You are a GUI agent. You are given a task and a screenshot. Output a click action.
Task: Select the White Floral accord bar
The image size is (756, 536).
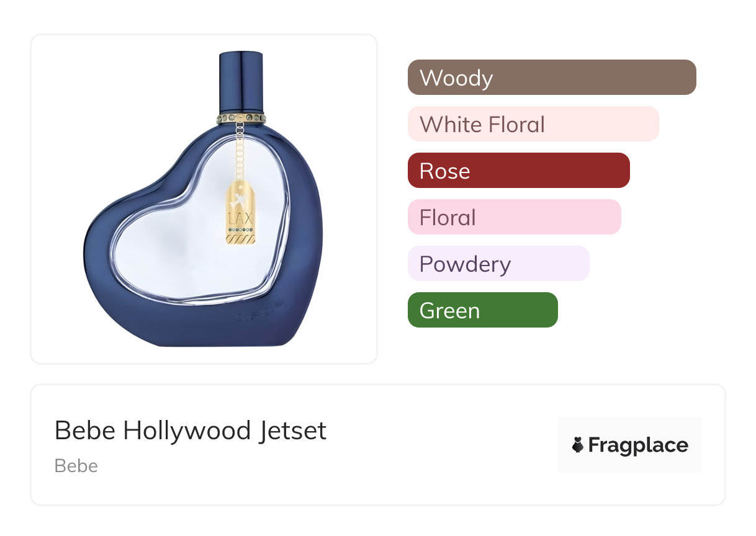click(x=533, y=124)
